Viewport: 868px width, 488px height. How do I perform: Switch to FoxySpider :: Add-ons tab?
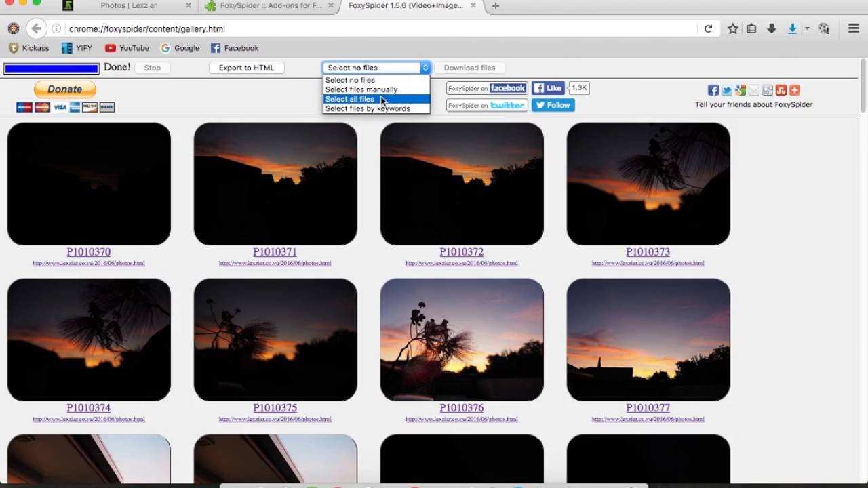[270, 6]
